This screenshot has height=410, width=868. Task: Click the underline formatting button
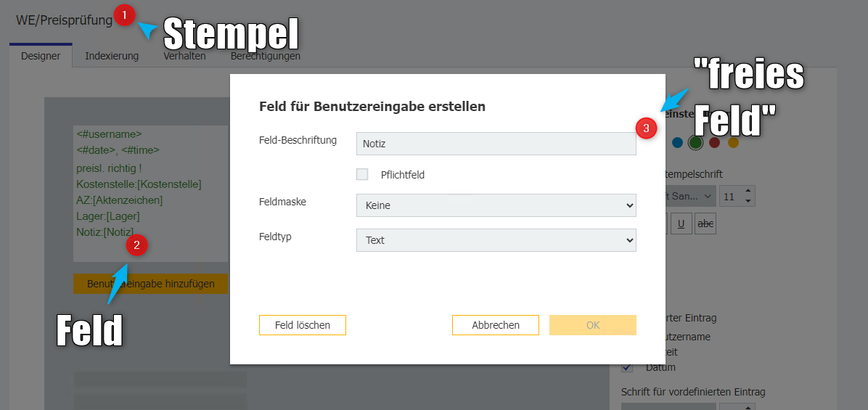point(681,224)
